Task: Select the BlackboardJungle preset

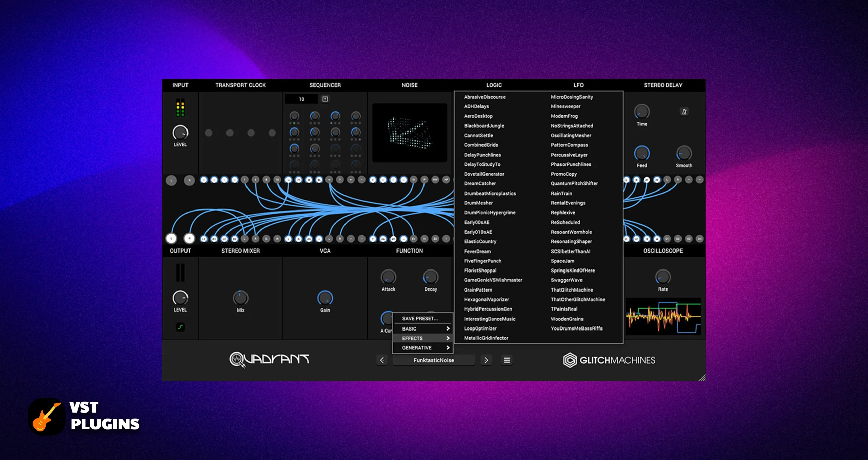Action: pos(484,126)
